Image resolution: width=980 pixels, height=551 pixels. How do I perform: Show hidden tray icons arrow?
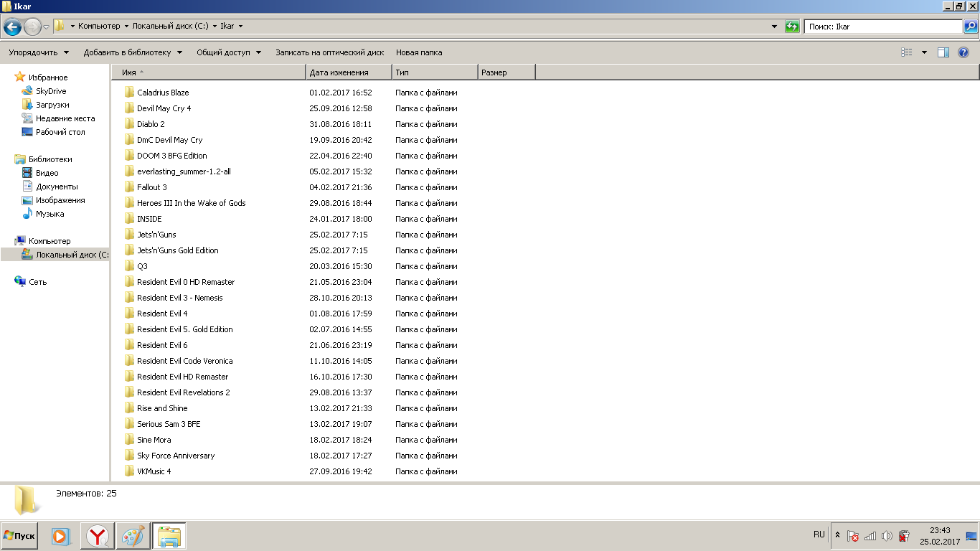pyautogui.click(x=837, y=535)
